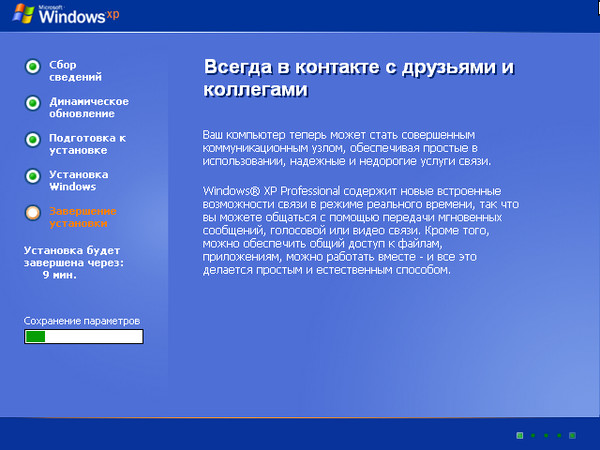
Task: Click the Установка будет завершена через text
Action: coord(74,256)
